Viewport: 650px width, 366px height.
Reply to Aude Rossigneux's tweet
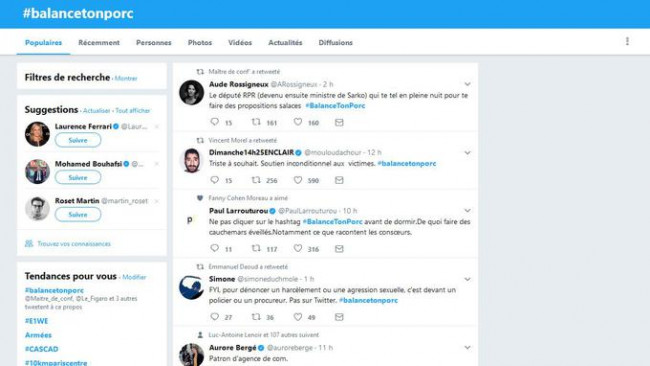point(214,122)
